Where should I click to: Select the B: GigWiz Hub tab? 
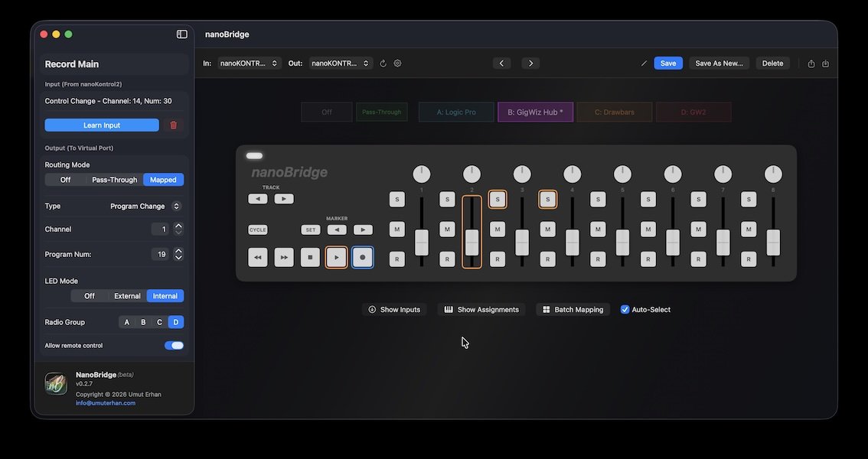[535, 112]
